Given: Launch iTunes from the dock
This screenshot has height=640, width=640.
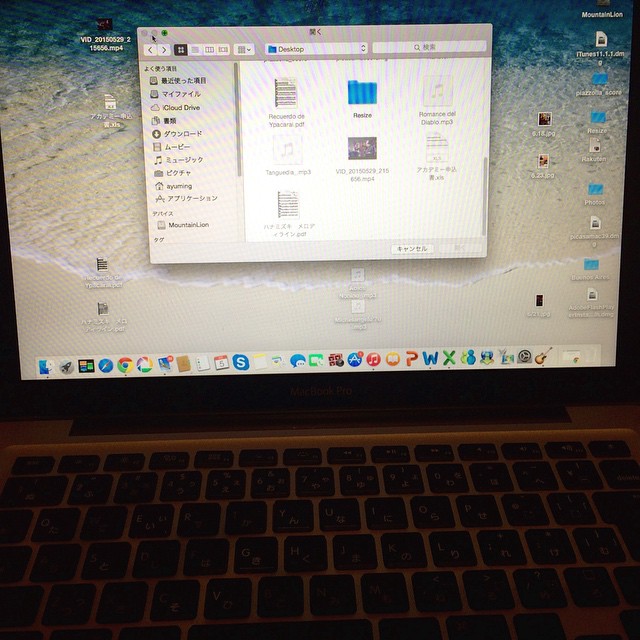Looking at the screenshot, I should (373, 359).
